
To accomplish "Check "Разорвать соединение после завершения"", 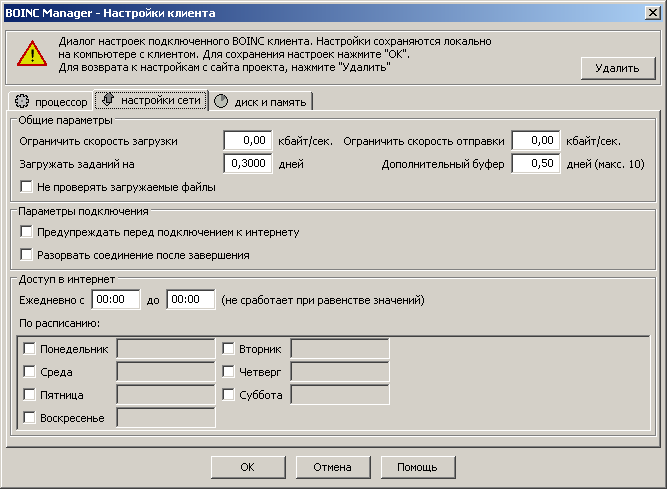I will coord(27,255).
